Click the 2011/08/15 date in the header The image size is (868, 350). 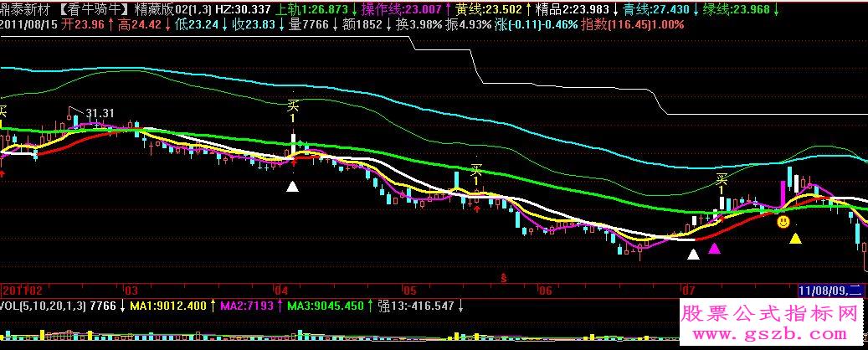(28, 25)
